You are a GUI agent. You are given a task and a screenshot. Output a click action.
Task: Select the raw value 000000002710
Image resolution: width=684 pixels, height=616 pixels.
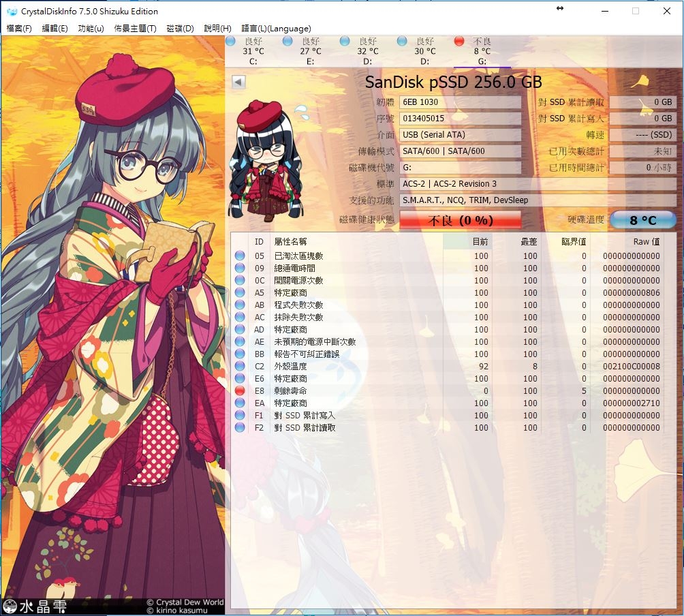point(632,403)
